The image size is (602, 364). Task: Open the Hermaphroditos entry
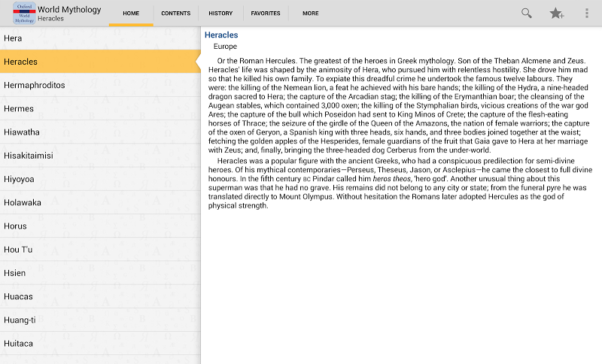coord(100,85)
